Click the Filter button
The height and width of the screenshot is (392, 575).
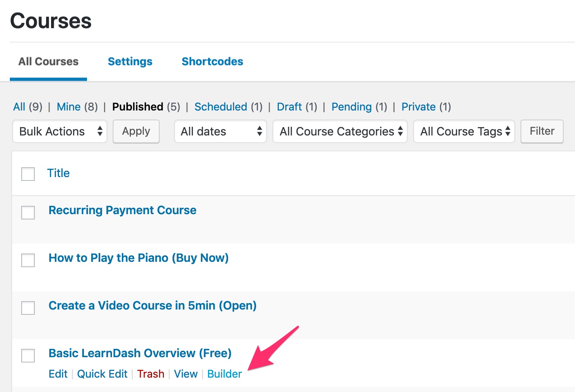point(542,131)
